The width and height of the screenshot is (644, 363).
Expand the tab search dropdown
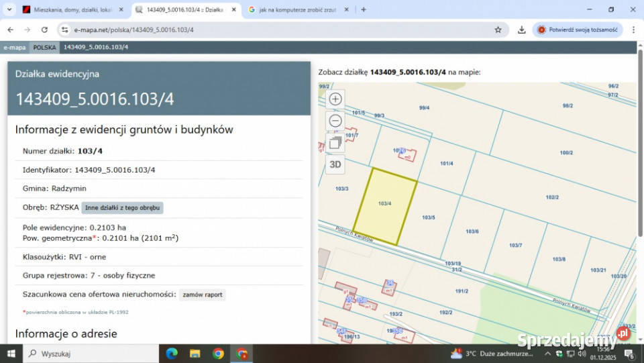tap(9, 9)
